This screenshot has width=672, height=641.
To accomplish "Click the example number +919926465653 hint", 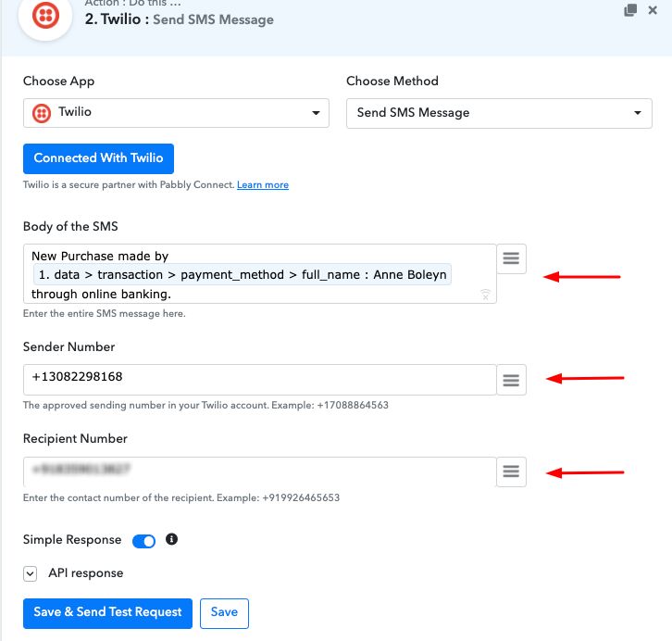I will [x=301, y=497].
